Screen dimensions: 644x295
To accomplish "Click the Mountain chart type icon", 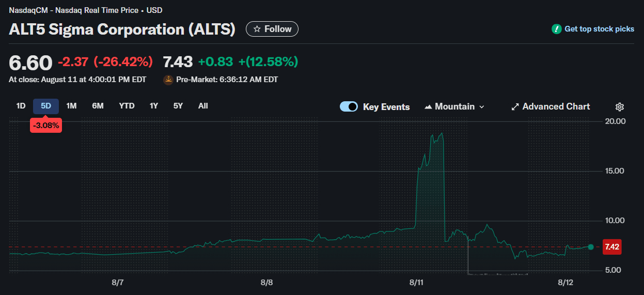I will (x=428, y=107).
